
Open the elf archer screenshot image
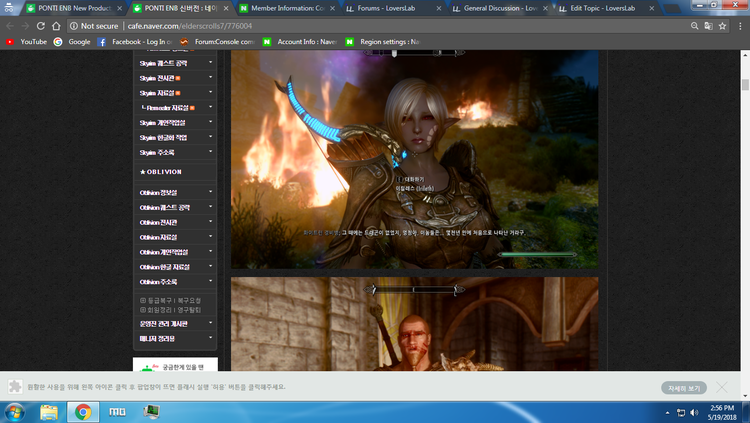click(x=414, y=159)
